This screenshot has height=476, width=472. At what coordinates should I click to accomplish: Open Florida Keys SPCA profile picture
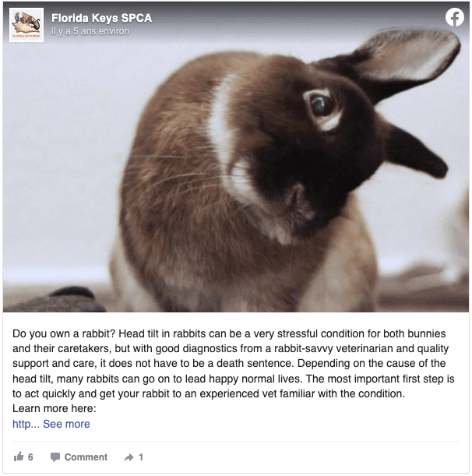26,25
